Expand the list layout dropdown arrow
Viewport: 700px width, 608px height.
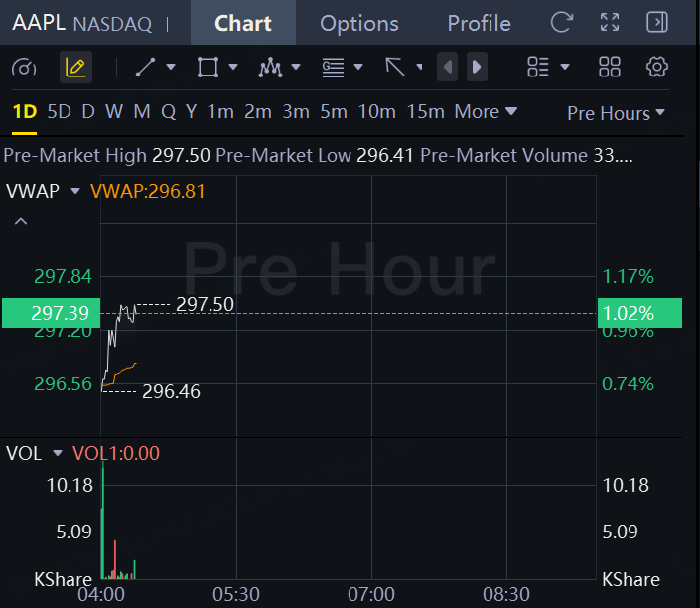[565, 67]
